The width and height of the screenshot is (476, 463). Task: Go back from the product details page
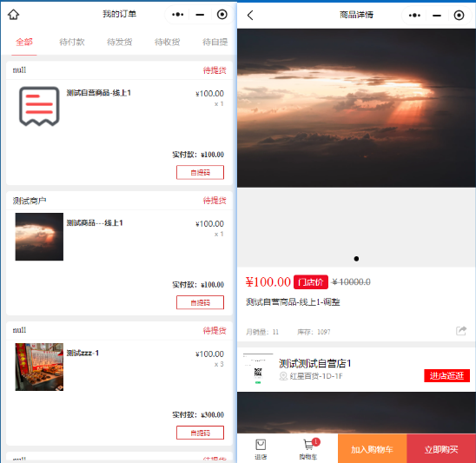pyautogui.click(x=250, y=15)
